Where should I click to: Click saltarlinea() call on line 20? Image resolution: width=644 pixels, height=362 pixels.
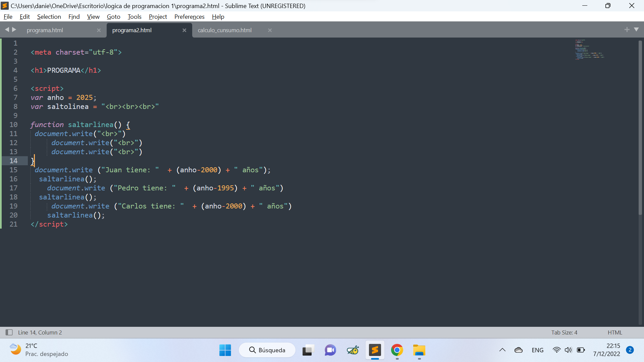(76, 215)
